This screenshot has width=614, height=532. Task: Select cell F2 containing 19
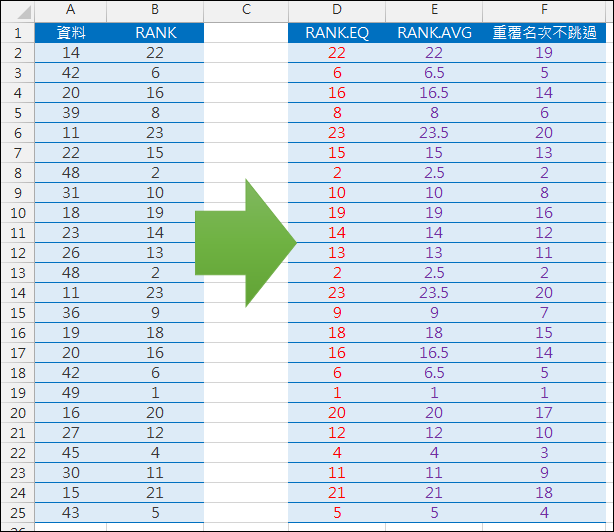coord(544,53)
